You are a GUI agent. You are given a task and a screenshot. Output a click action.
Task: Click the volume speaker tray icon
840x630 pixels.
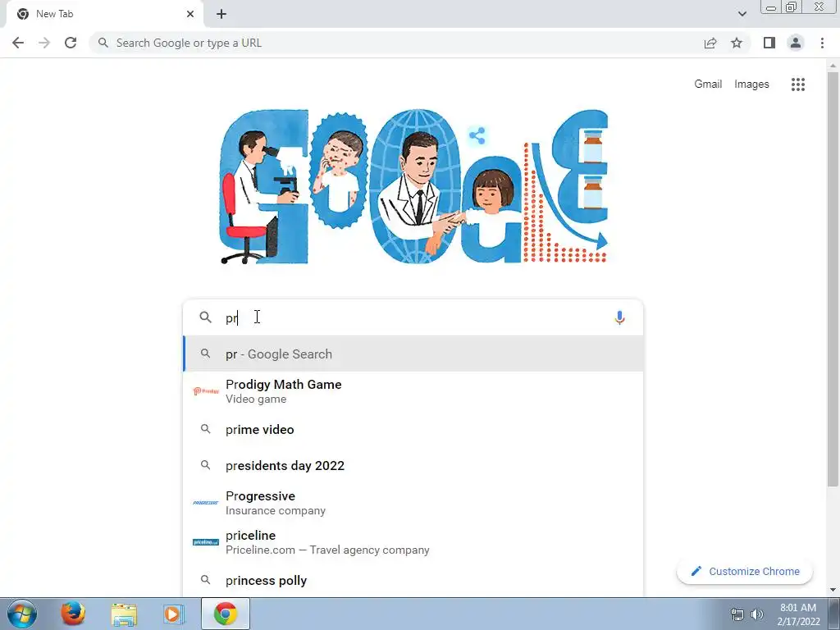click(757, 614)
